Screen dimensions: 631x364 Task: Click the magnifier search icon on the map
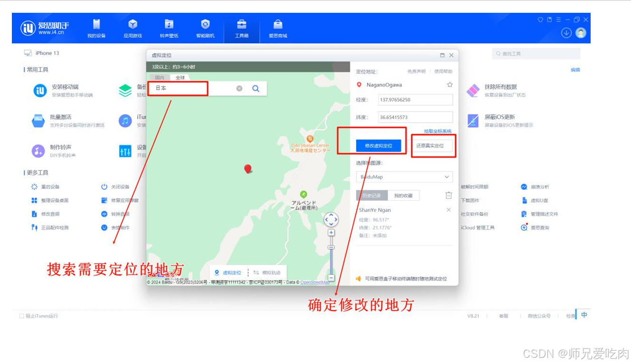(256, 88)
